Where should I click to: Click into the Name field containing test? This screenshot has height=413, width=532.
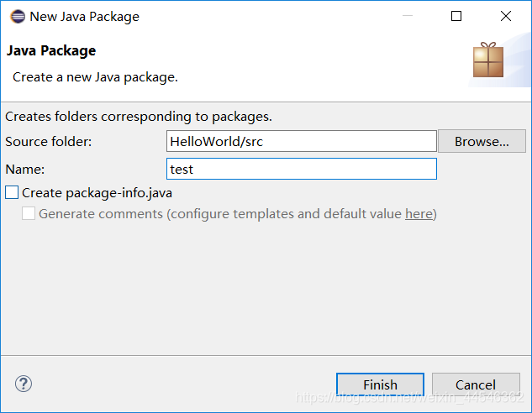tap(301, 169)
